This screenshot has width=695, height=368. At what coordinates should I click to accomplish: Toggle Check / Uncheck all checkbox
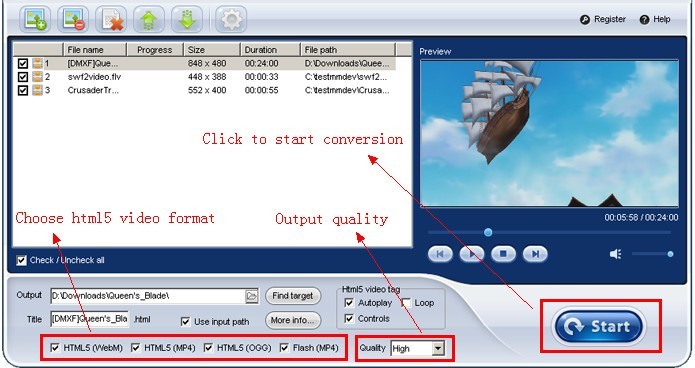click(21, 260)
